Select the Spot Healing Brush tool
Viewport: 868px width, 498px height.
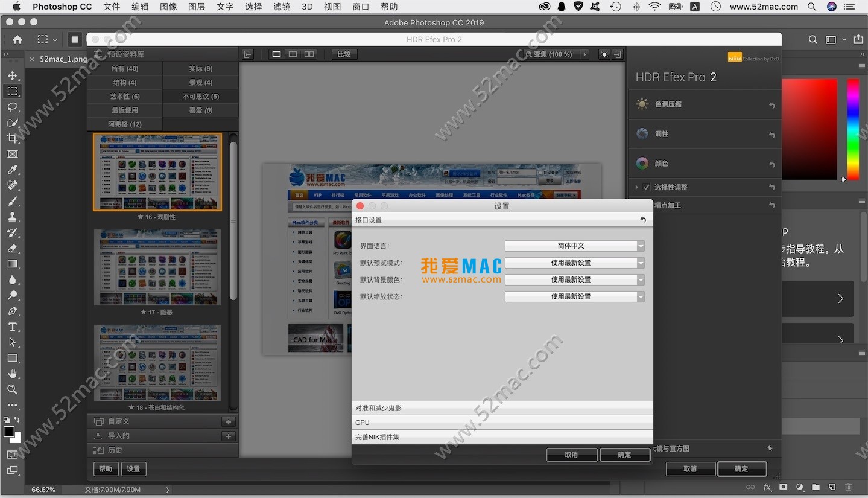click(x=12, y=186)
